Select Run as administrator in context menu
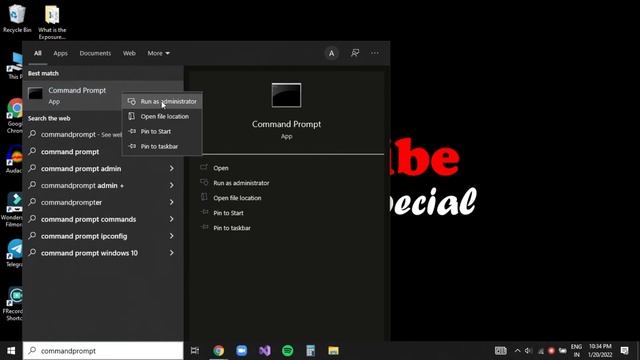 (x=162, y=101)
